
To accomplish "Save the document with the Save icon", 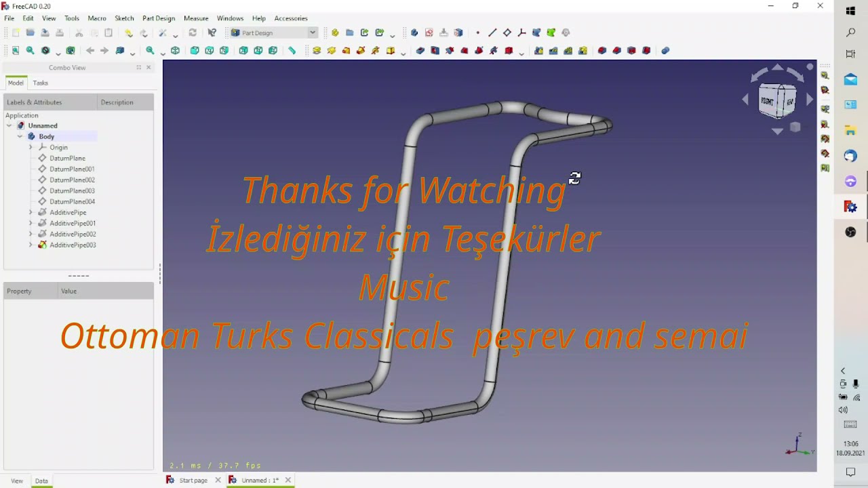I will (45, 33).
